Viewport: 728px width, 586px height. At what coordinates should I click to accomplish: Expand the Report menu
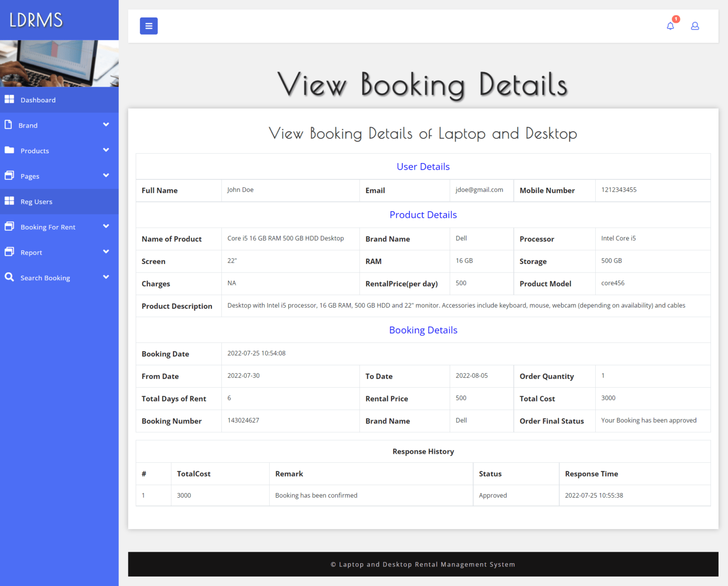tap(106, 251)
